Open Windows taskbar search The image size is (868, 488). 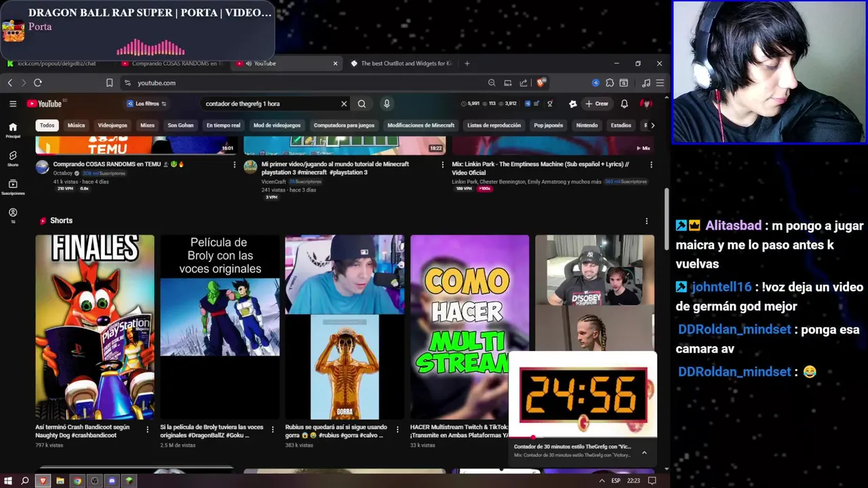pyautogui.click(x=25, y=481)
